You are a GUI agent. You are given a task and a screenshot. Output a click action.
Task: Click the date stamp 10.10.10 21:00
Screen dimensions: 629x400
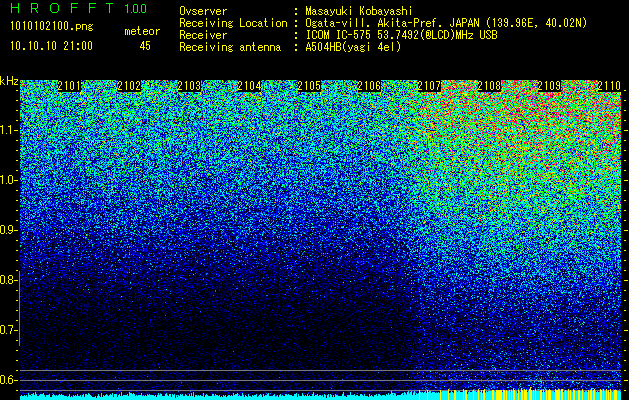click(x=51, y=46)
